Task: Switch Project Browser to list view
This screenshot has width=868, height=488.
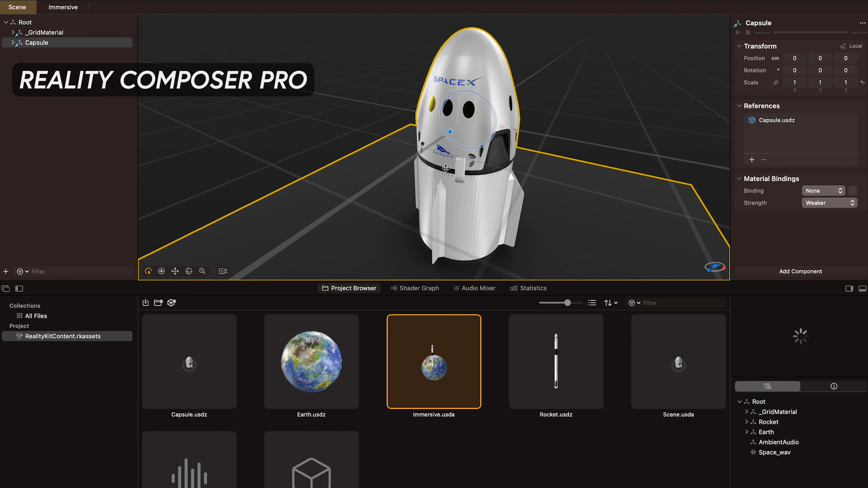Action: (x=592, y=303)
